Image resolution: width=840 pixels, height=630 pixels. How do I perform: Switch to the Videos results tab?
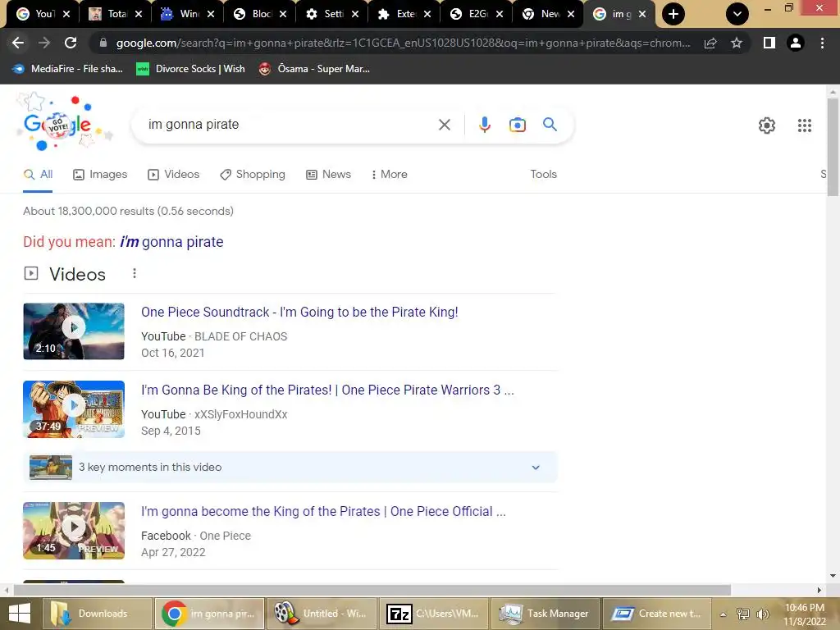tap(174, 174)
